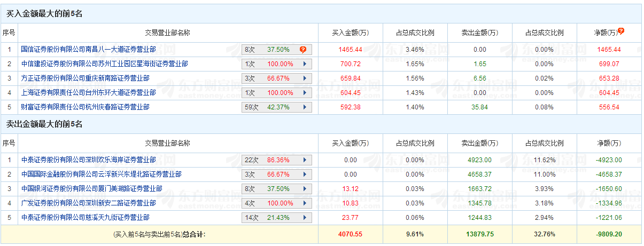This screenshot has width=644, height=246.
Task: Click the arrow icon in 中信建投证券 row's 1次 100.00% box
Action: click(x=305, y=64)
